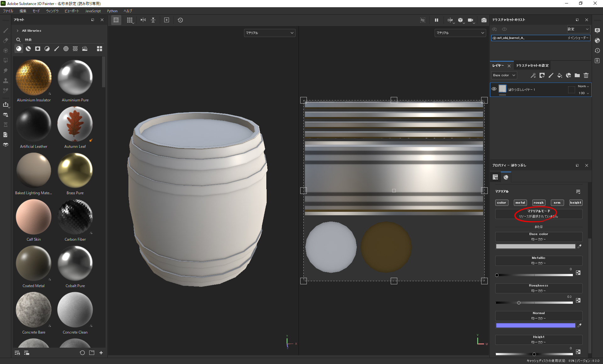Open Export textures from left toolbar
603x364 pixels.
(6, 104)
